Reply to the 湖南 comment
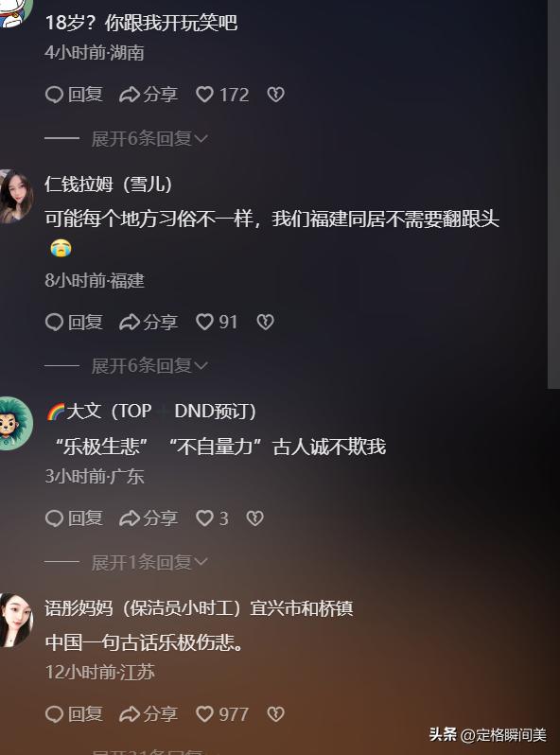Screen dimensions: 560x755 coord(74,95)
